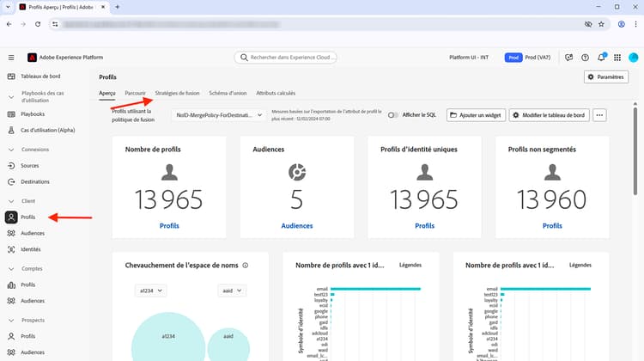Viewport: 644px width, 361px height.
Task: Open the notifications bell icon
Action: tap(601, 57)
